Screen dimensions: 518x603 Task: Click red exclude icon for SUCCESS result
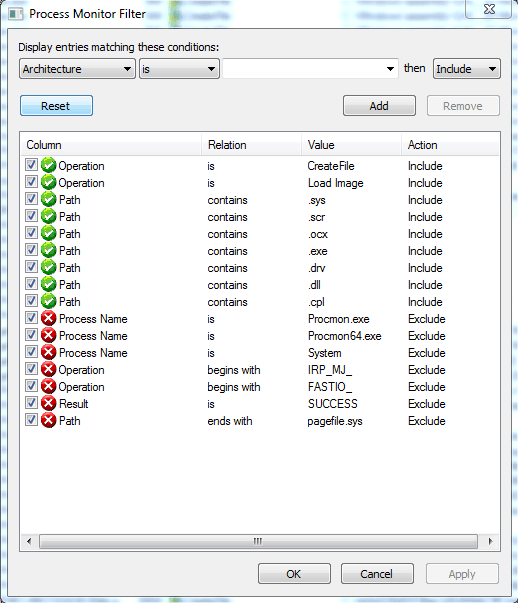pyautogui.click(x=48, y=403)
